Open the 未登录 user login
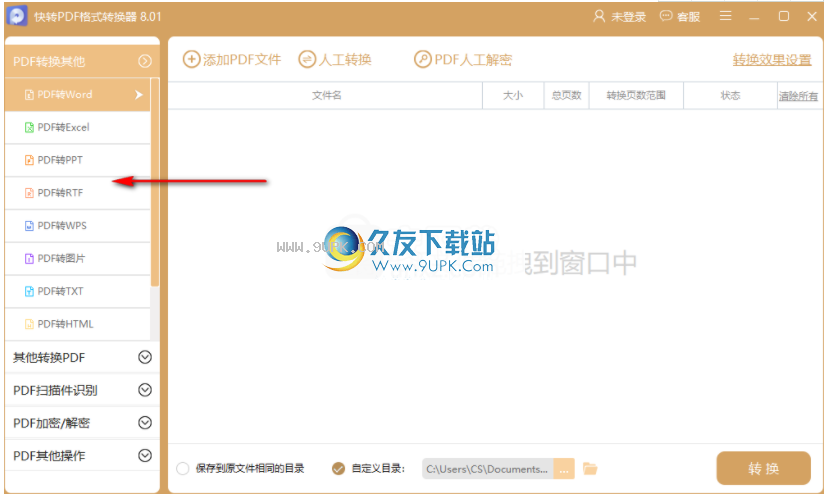Image resolution: width=825 pixels, height=499 pixels. [x=619, y=16]
